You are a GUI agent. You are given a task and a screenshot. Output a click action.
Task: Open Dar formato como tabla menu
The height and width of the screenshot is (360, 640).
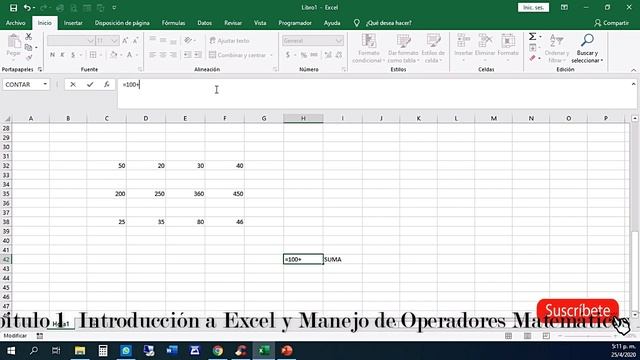[403, 48]
